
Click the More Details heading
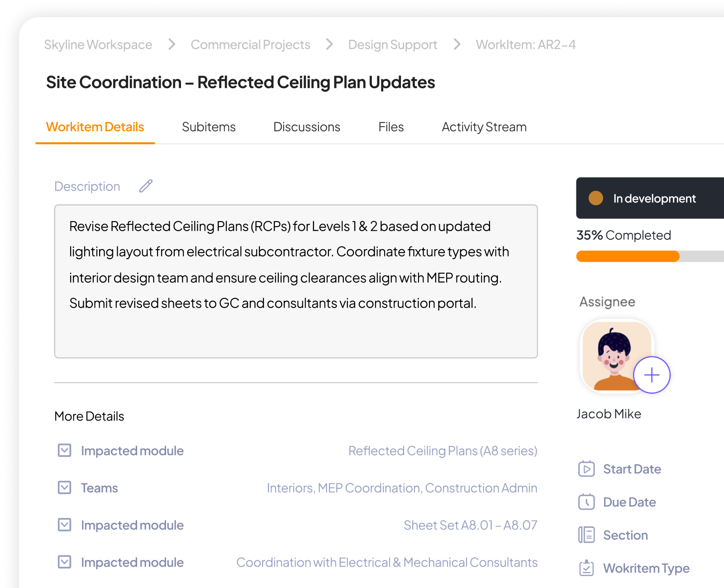tap(89, 416)
